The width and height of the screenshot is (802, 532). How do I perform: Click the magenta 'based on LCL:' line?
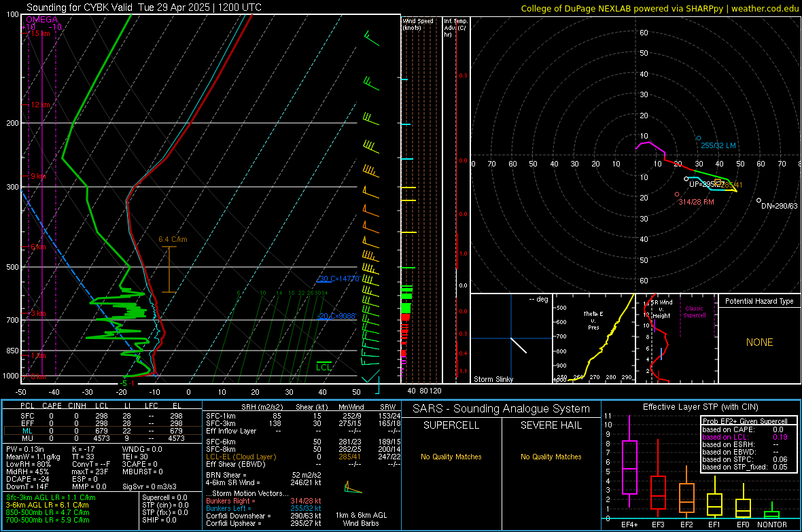(745, 437)
